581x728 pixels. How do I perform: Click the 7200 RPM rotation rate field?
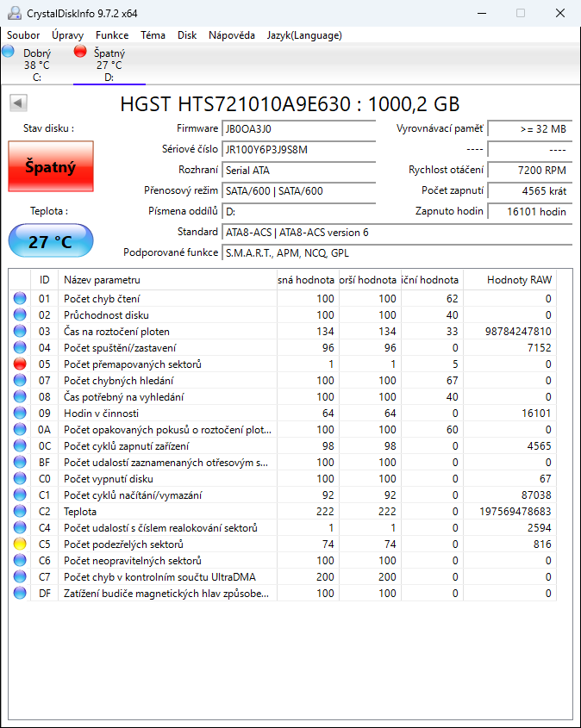click(x=530, y=171)
